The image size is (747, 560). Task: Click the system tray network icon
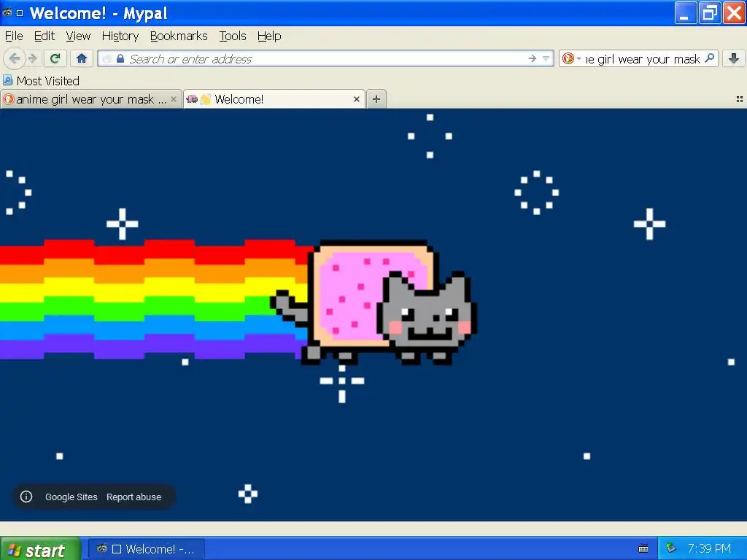[671, 548]
